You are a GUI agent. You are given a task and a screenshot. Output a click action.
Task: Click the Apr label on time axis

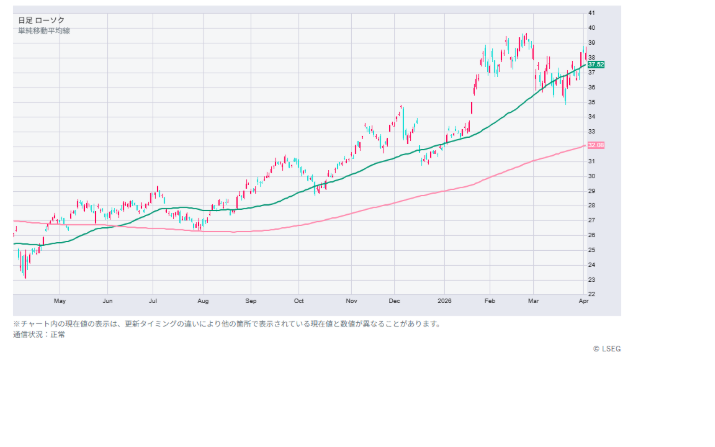583,300
